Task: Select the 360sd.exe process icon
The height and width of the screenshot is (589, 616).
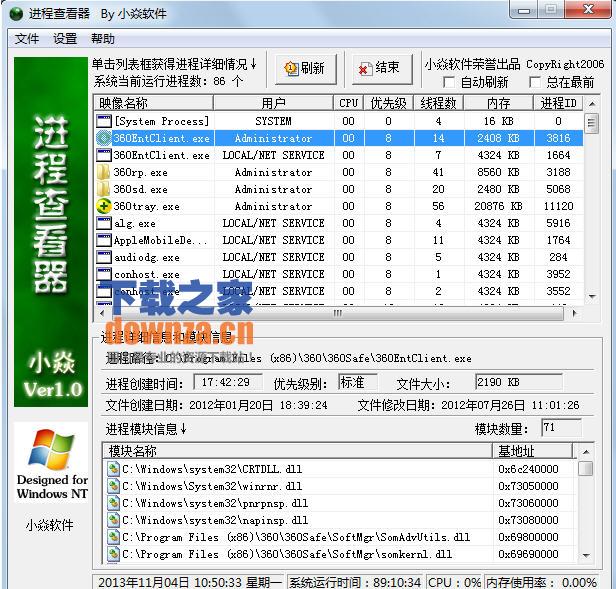Action: (104, 189)
